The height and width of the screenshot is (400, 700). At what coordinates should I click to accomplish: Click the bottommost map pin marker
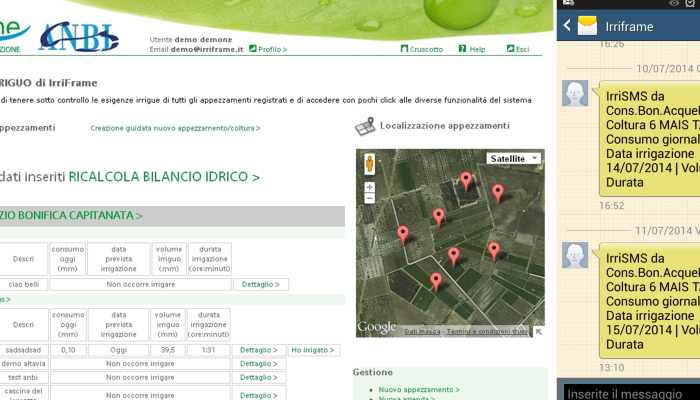(x=436, y=283)
